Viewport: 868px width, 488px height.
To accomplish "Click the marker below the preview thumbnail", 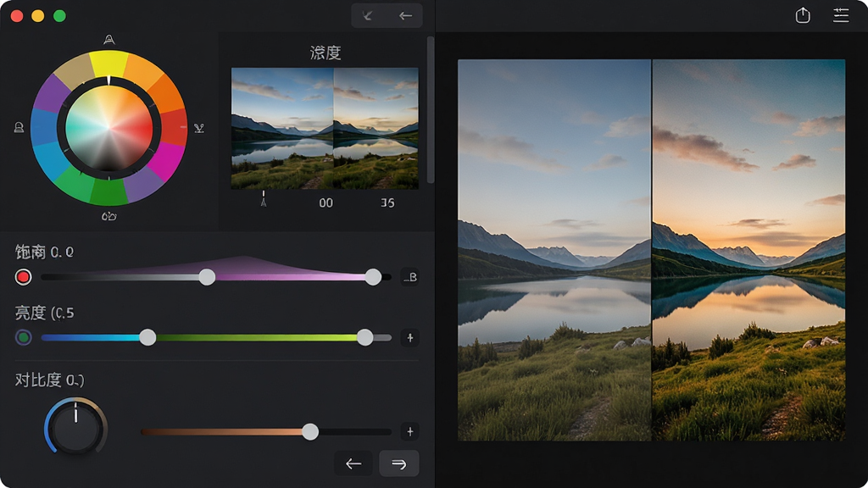I will 264,198.
